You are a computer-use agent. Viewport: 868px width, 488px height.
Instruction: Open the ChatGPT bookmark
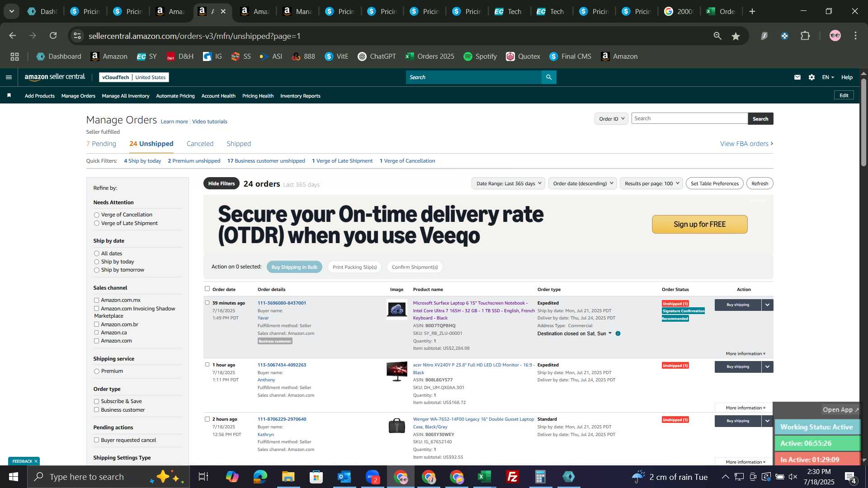pyautogui.click(x=377, y=56)
